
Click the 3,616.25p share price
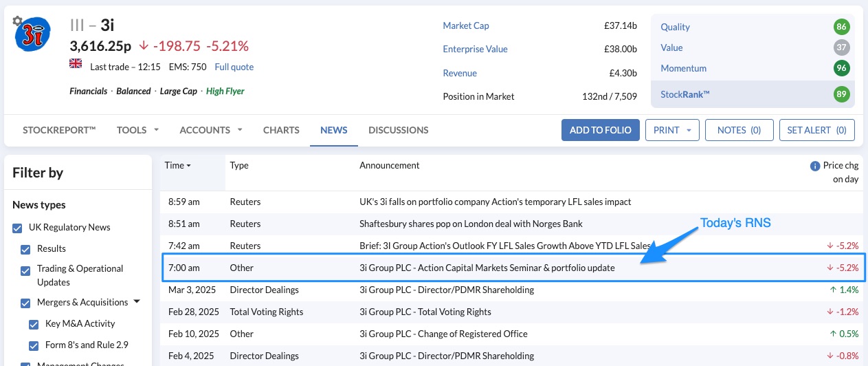(100, 47)
